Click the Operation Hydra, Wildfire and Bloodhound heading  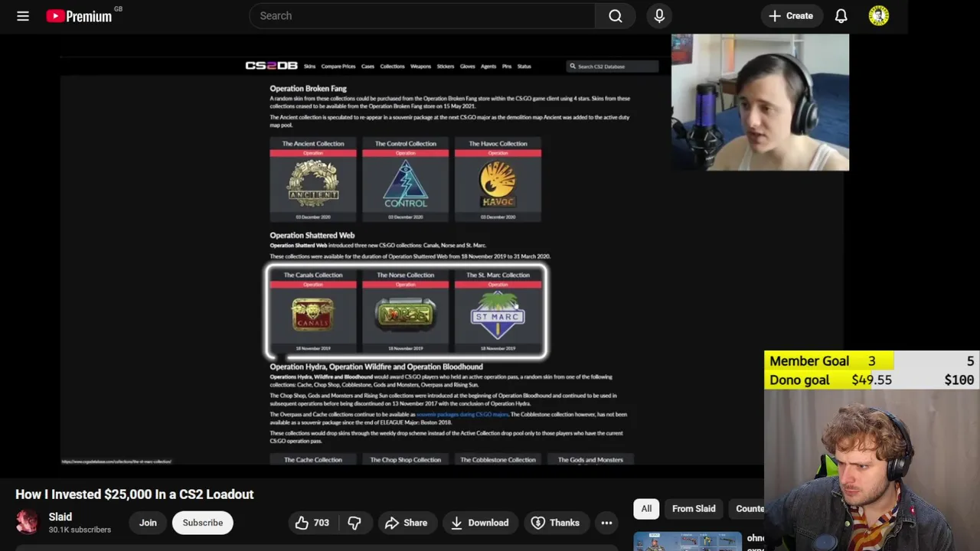click(x=376, y=367)
